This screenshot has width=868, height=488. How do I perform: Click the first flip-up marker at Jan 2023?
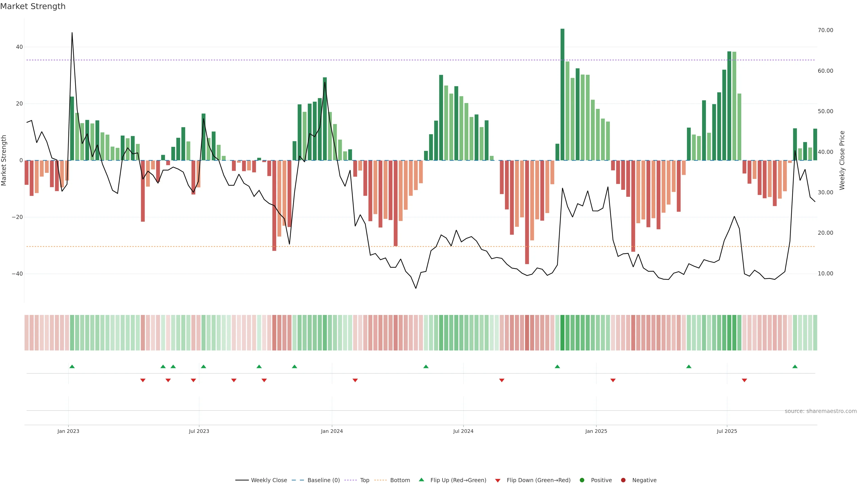point(72,366)
